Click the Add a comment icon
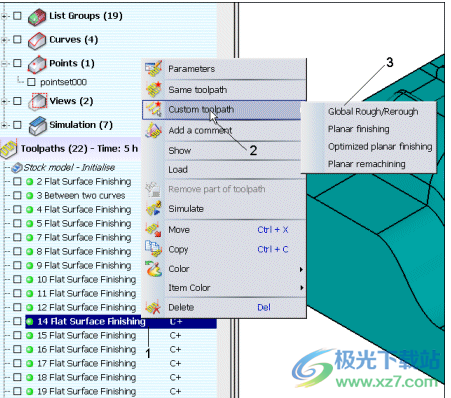451x398 pixels. (153, 130)
